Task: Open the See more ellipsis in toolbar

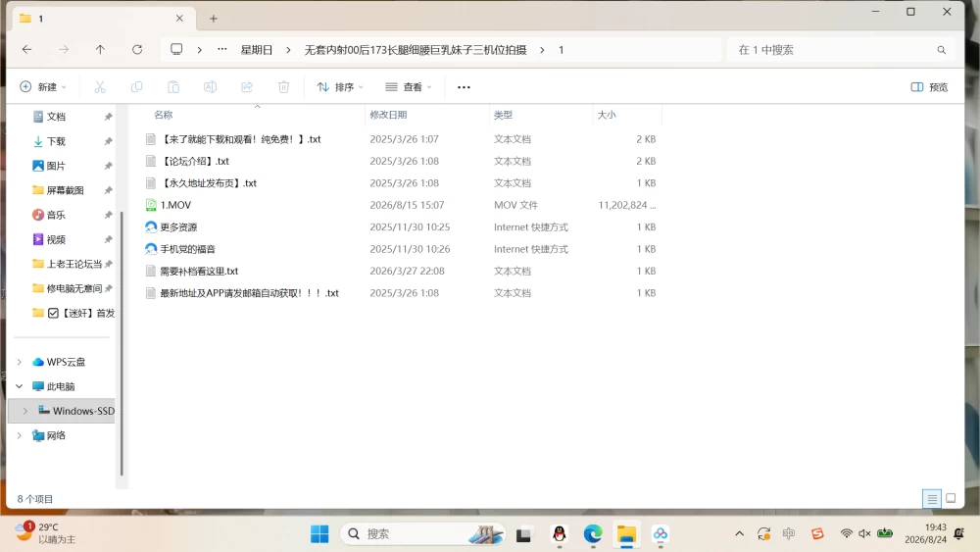Action: tap(464, 87)
